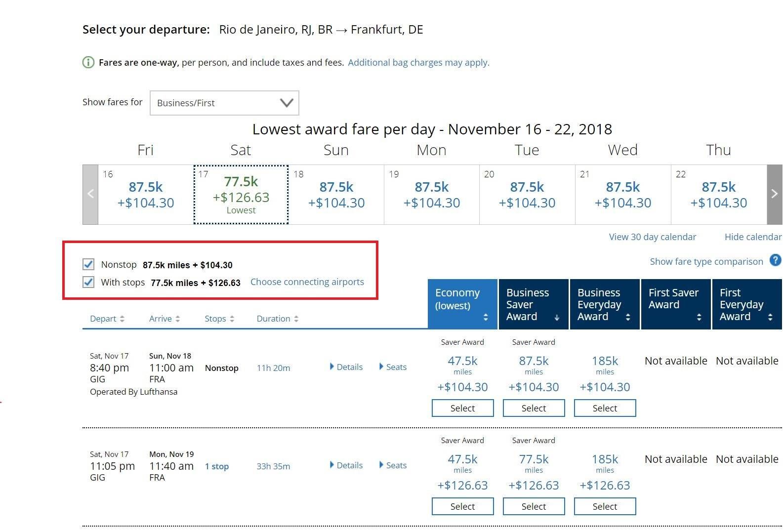Expand Details for the nonstop Lufthansa flight
This screenshot has width=784, height=532.
click(346, 367)
